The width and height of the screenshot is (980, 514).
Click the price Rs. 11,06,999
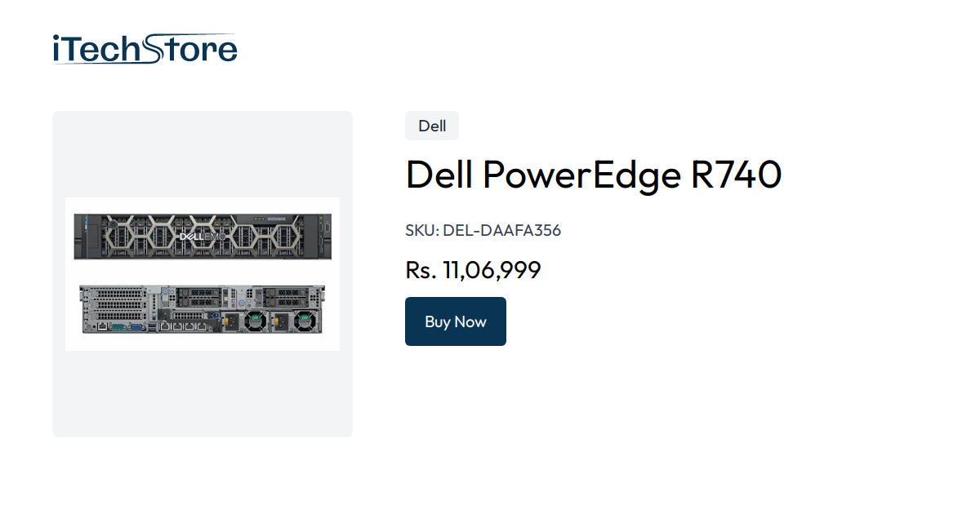(x=473, y=270)
